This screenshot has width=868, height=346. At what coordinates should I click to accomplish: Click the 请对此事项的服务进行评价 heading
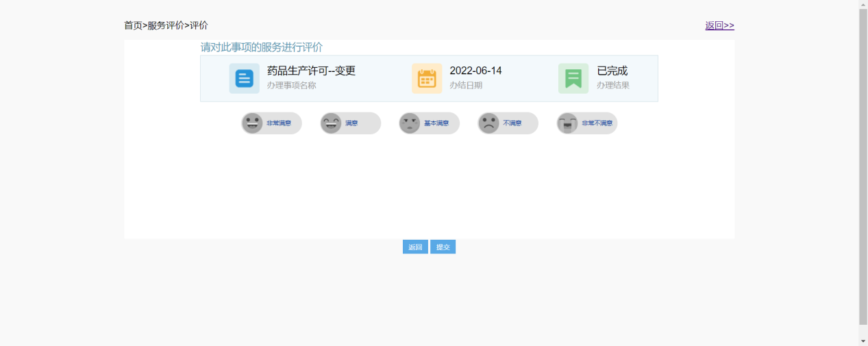[261, 47]
